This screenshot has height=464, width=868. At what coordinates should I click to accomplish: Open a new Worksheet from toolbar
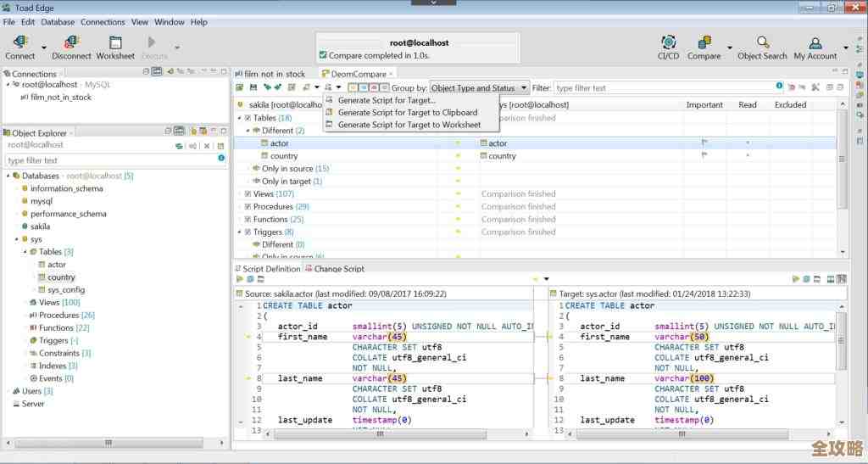115,42
